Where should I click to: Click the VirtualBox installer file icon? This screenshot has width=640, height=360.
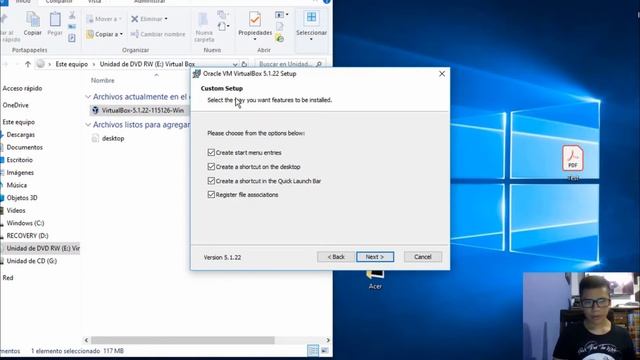click(x=95, y=110)
